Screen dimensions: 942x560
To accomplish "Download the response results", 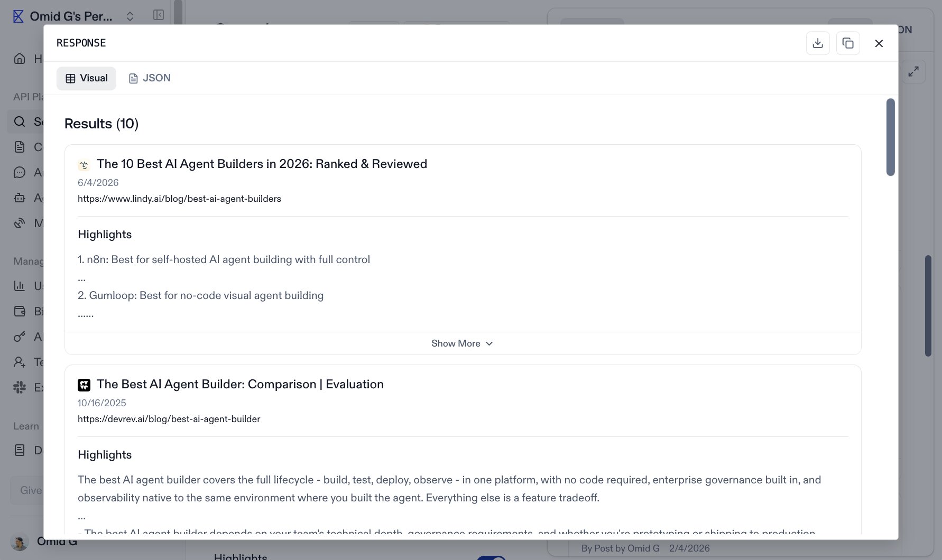I will [x=818, y=43].
